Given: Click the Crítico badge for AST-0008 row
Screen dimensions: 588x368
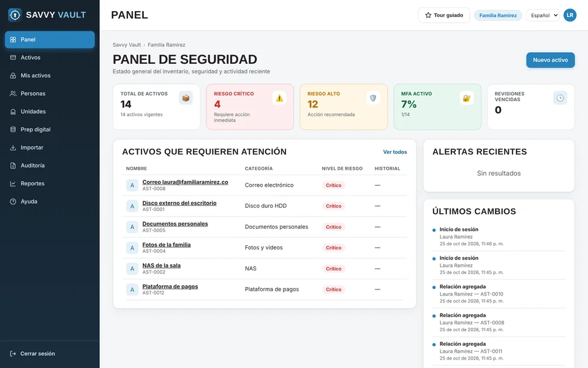Looking at the screenshot, I should tap(333, 185).
